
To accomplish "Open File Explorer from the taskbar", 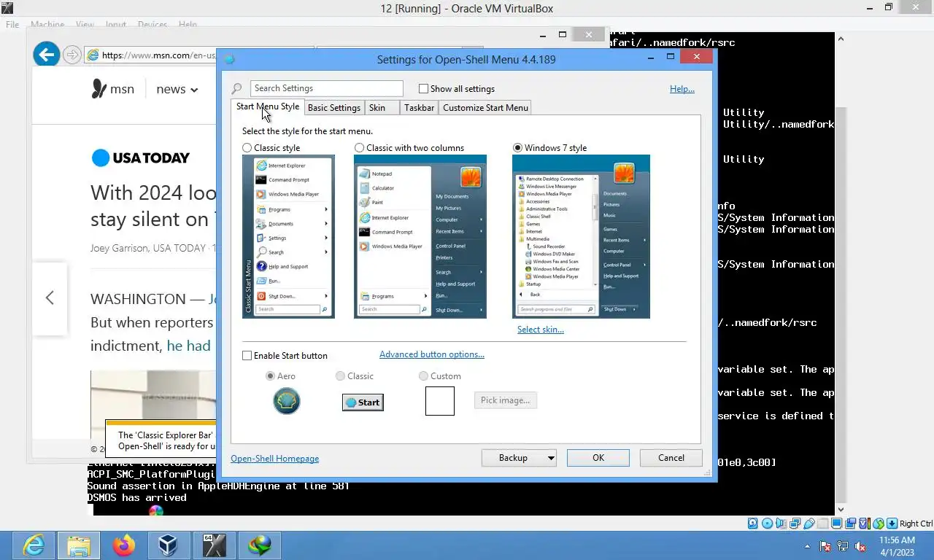I will click(79, 545).
